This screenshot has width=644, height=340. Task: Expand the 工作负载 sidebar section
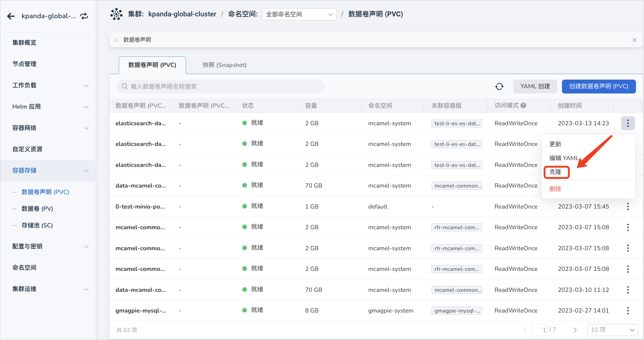tap(86, 85)
